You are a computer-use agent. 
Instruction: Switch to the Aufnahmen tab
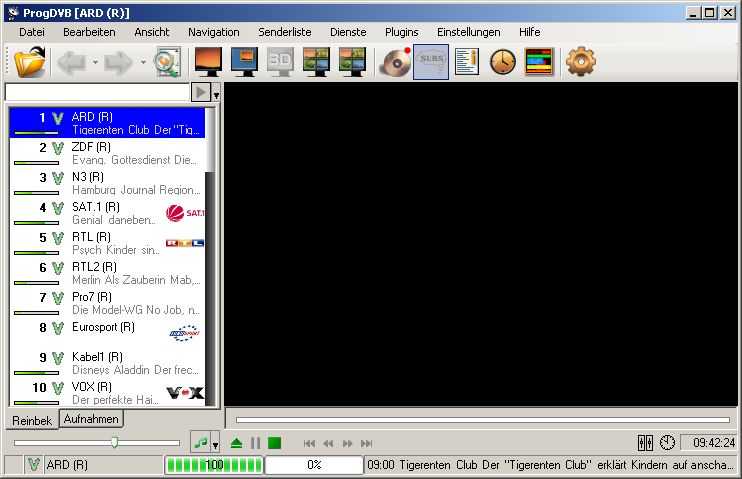tap(91, 419)
